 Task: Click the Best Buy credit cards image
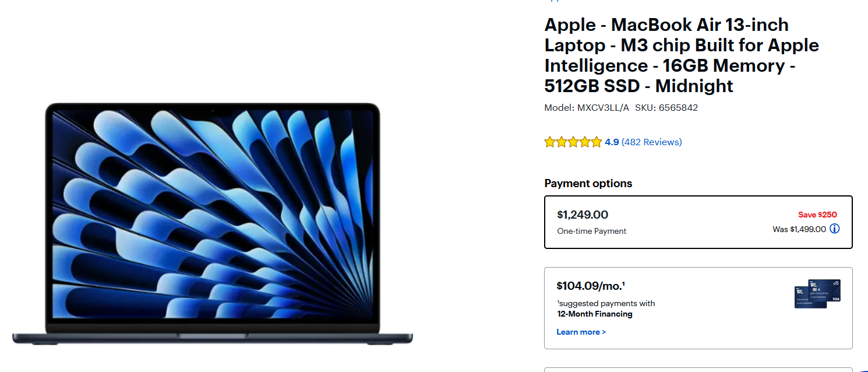[x=817, y=293]
